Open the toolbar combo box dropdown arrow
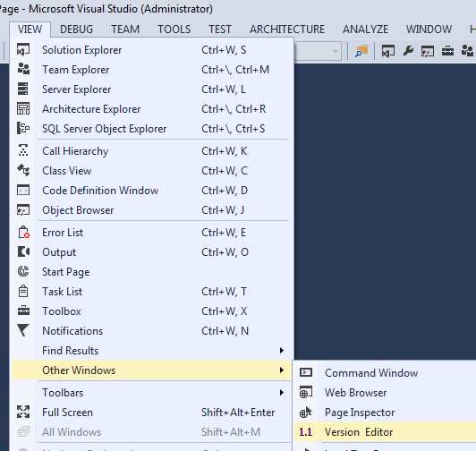Image resolution: width=476 pixels, height=451 pixels. click(336, 51)
